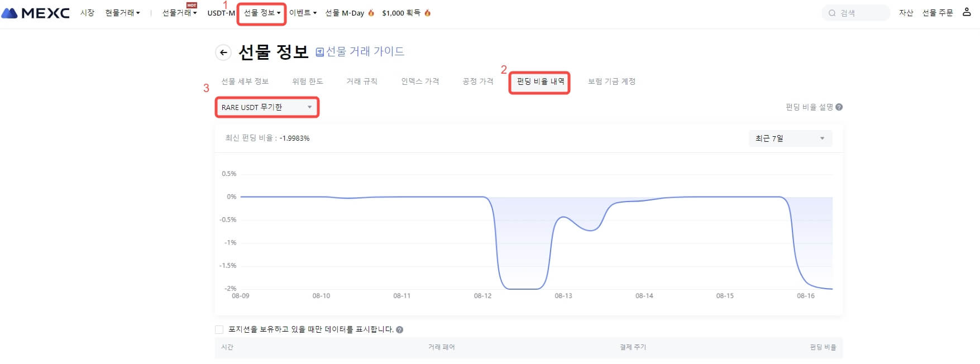Enable the show-only-held-positions checkbox
Screen dimensions: 980x364
[x=219, y=330]
